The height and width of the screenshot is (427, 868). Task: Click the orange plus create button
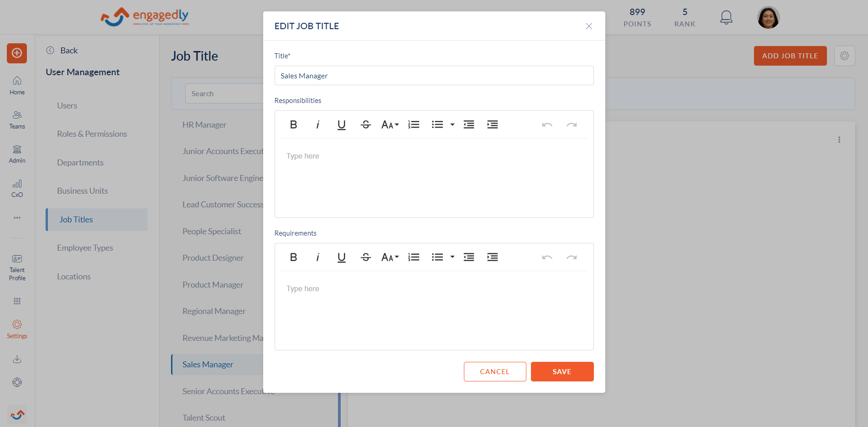tap(17, 53)
